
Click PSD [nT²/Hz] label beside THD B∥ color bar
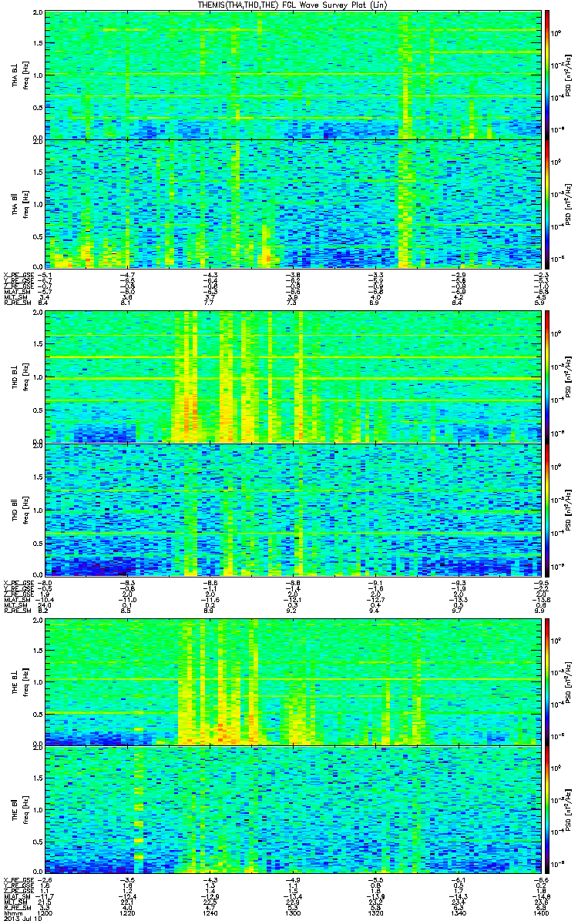569,508
